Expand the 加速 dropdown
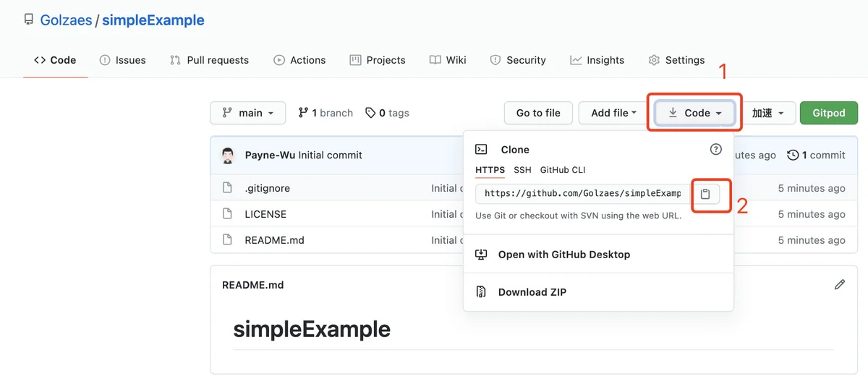868x379 pixels. pyautogui.click(x=768, y=113)
